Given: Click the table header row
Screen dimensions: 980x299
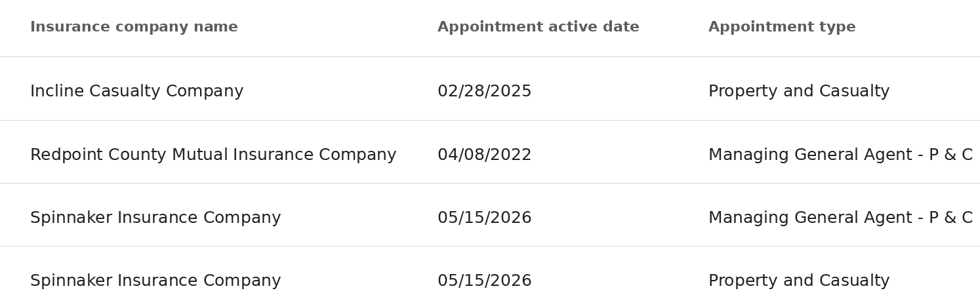Looking at the screenshot, I should (490, 28).
